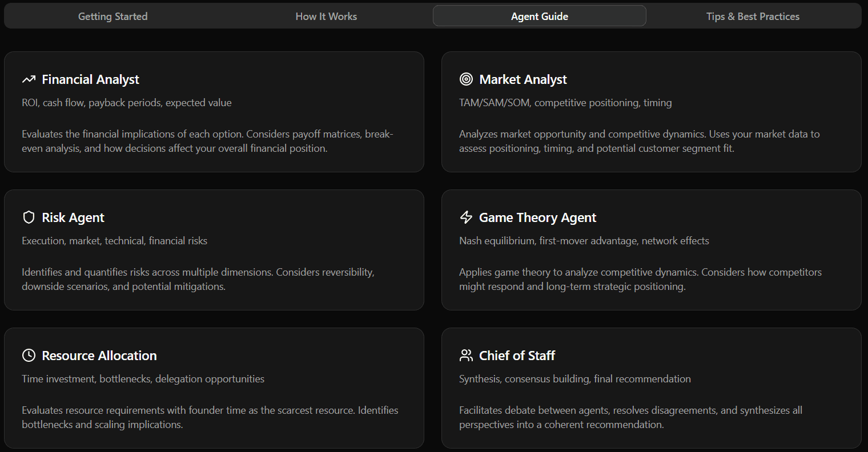Click the Financial Analyst heading text
This screenshot has width=868, height=452.
(90, 79)
